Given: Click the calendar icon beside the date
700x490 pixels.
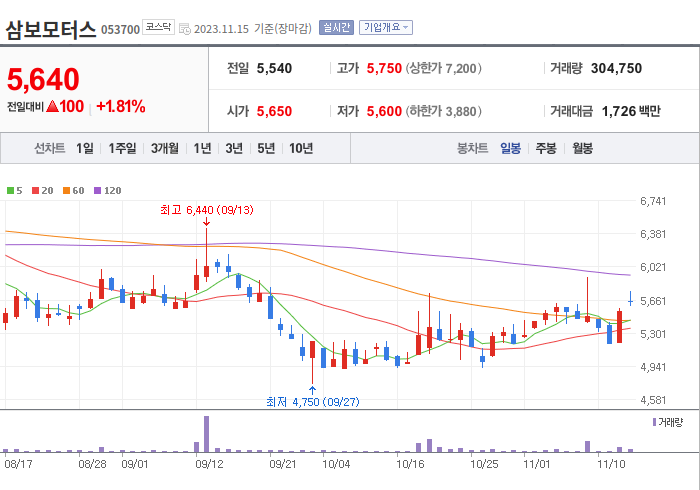Looking at the screenshot, I should [x=184, y=29].
